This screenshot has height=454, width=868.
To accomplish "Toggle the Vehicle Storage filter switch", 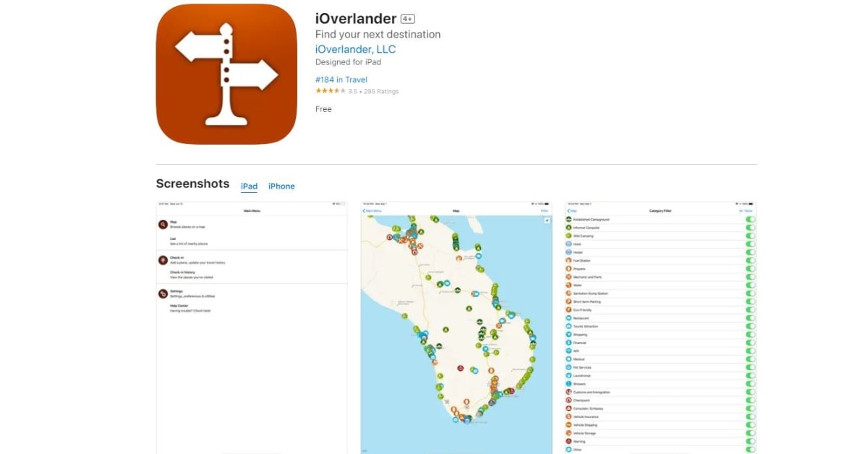I will 750,434.
